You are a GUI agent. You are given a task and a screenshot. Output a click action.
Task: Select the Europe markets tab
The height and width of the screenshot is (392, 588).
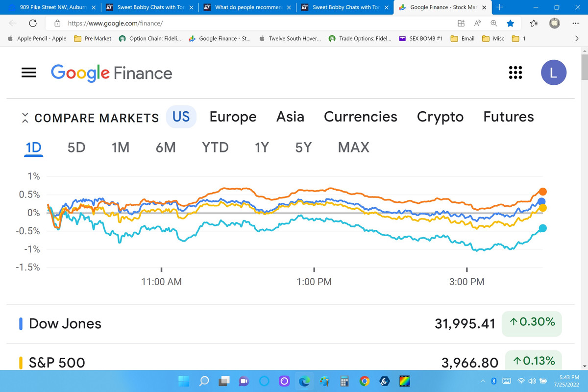(233, 117)
